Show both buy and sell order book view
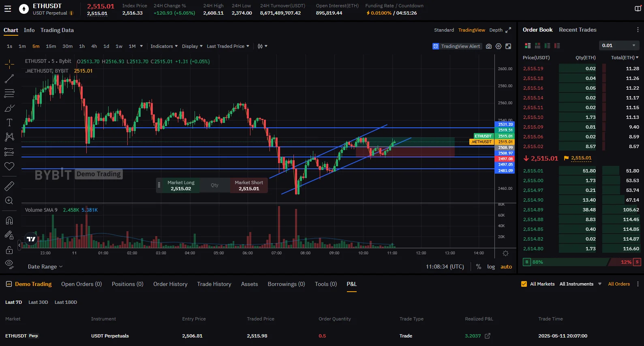Viewport: 644px width, 346px height. (528, 46)
